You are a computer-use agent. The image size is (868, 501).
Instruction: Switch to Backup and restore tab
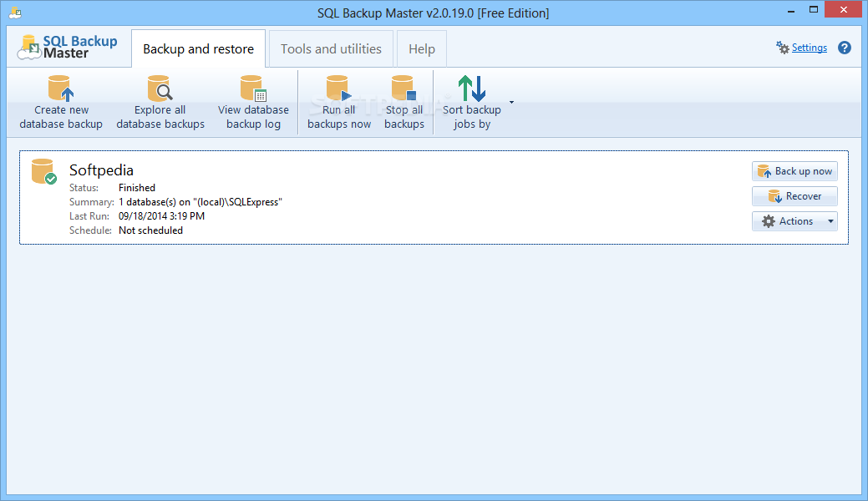point(198,48)
